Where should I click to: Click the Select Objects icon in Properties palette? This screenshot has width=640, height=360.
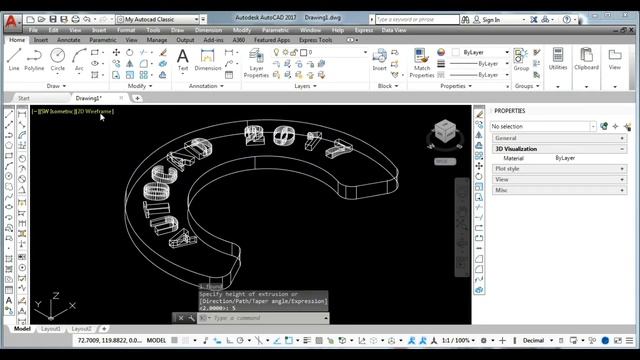(x=616, y=127)
